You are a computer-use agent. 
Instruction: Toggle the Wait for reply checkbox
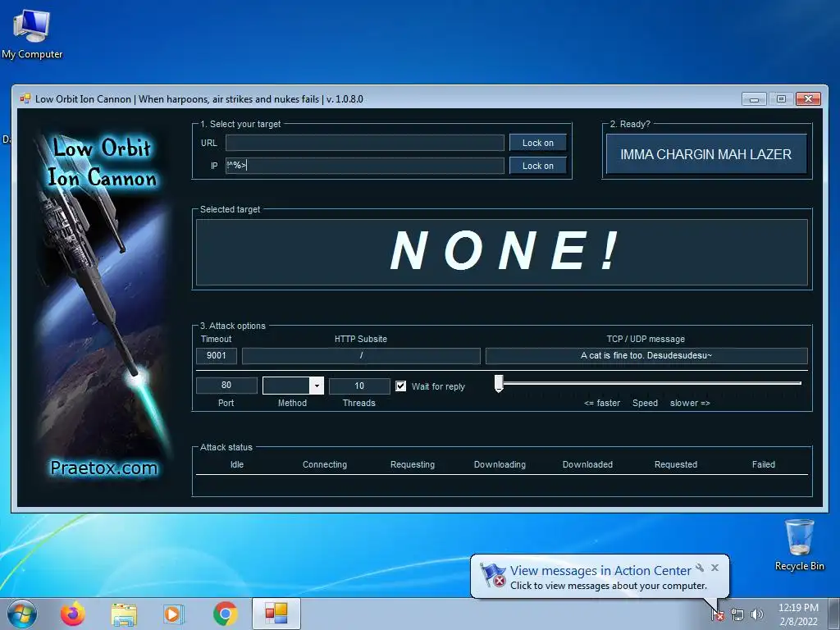pyautogui.click(x=400, y=386)
